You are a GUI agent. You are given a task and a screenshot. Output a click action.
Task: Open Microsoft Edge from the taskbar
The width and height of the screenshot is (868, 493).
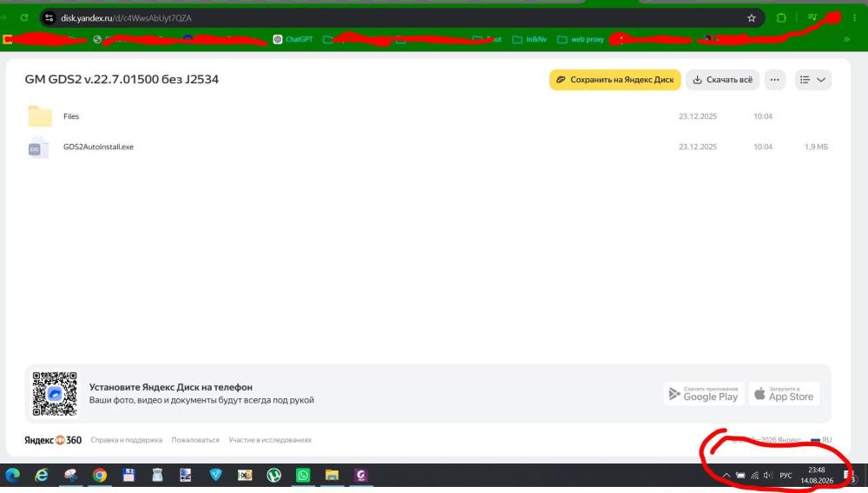pyautogui.click(x=12, y=476)
